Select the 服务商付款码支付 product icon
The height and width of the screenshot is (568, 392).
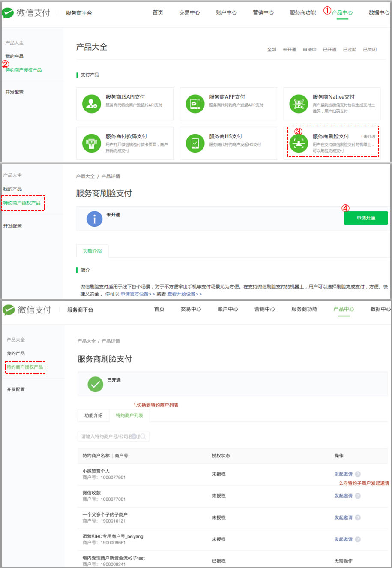click(91, 143)
